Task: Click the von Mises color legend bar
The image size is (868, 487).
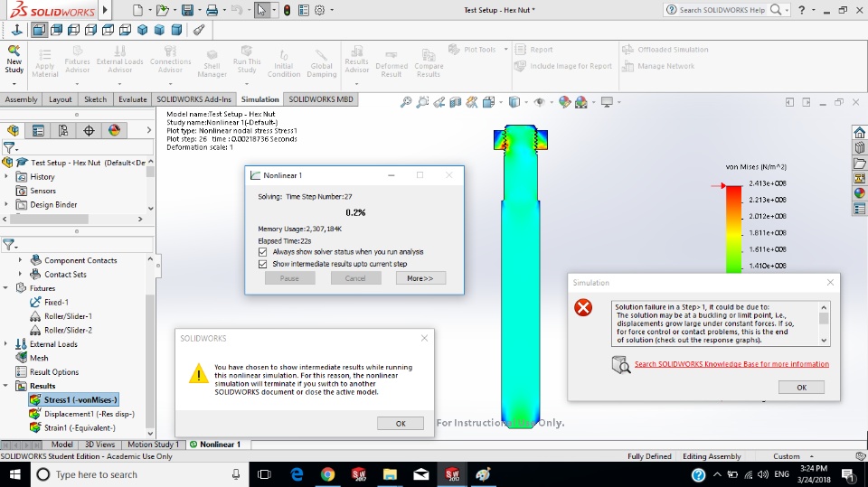Action: point(733,229)
